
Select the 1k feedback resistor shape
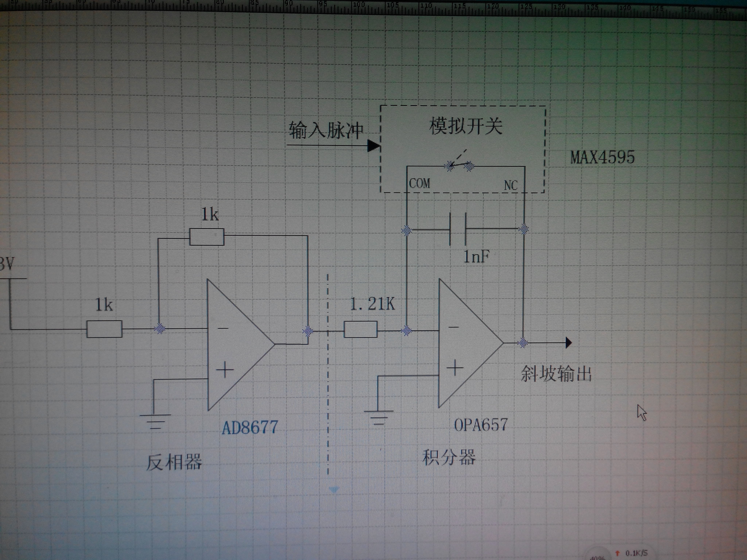[x=207, y=237]
